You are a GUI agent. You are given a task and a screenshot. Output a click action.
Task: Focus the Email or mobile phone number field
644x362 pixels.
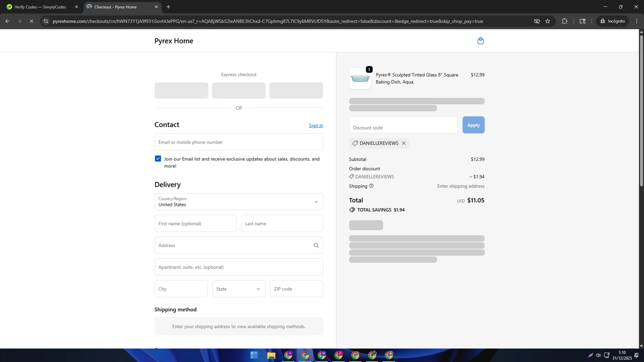pos(239,142)
